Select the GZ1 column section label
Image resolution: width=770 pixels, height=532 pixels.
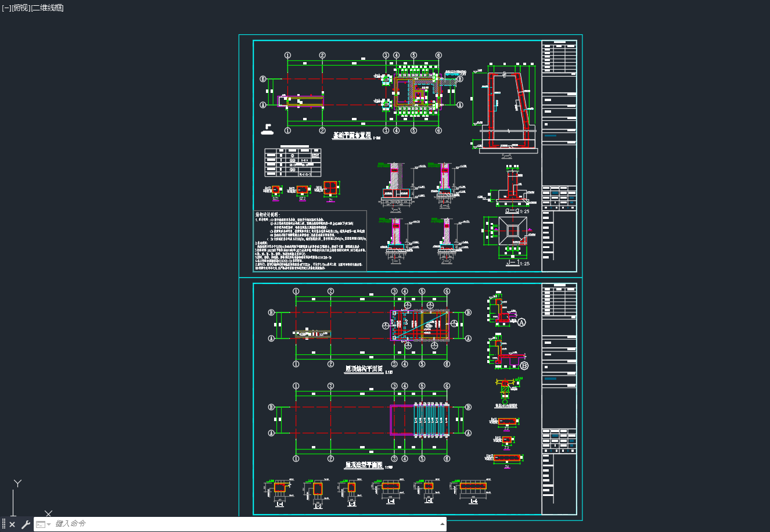click(x=276, y=199)
